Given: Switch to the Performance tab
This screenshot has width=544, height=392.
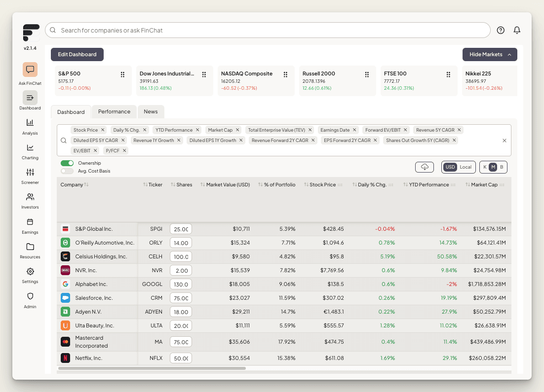Looking at the screenshot, I should 114,111.
